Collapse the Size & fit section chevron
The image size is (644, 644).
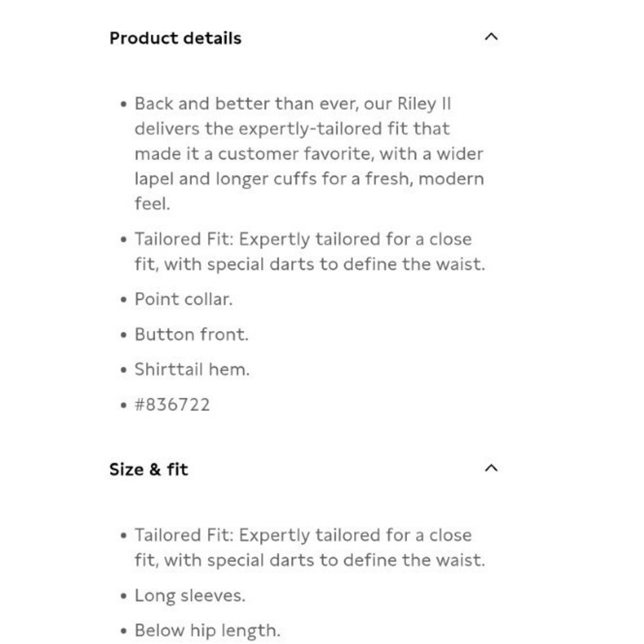click(x=491, y=468)
